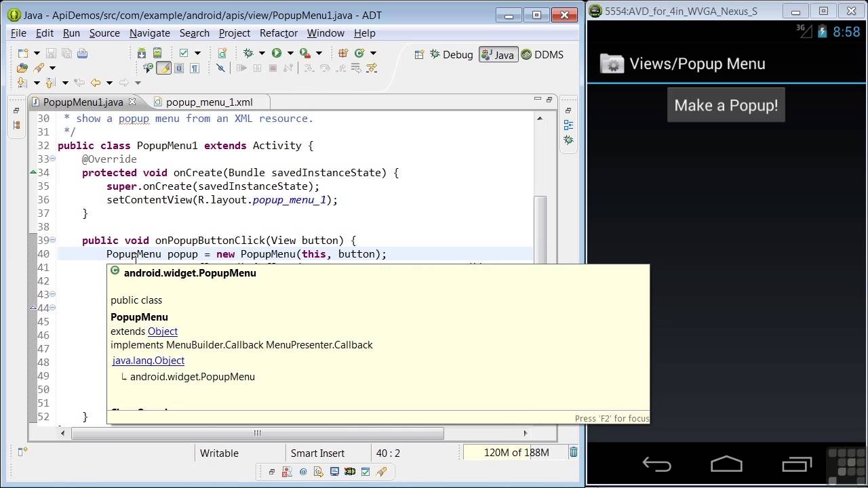
Task: Collapse the code fold at line 43
Action: pyautogui.click(x=52, y=294)
